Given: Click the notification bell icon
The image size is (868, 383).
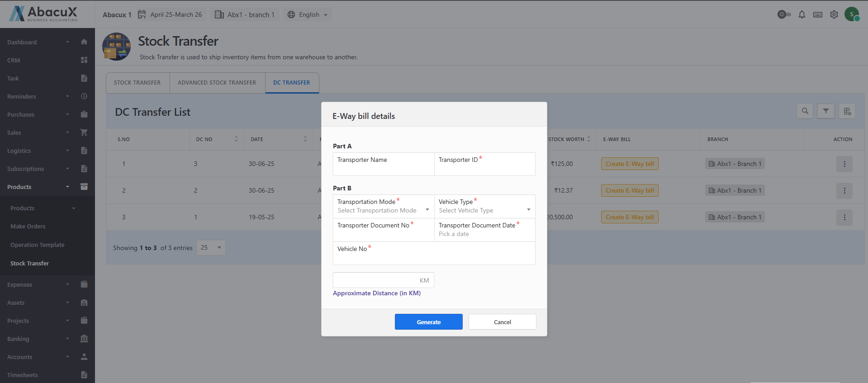Looking at the screenshot, I should pyautogui.click(x=802, y=14).
